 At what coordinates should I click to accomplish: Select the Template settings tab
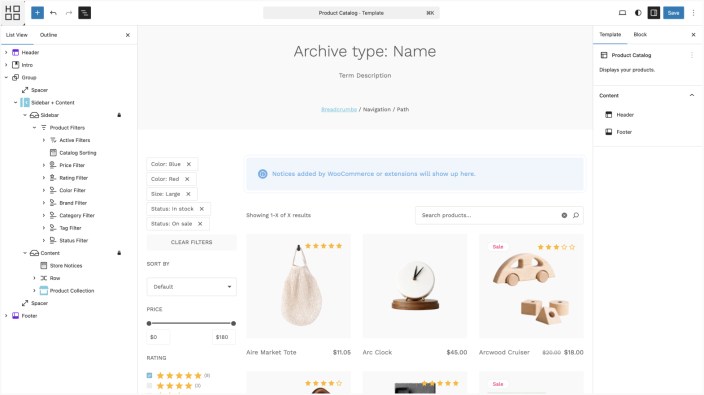click(610, 35)
